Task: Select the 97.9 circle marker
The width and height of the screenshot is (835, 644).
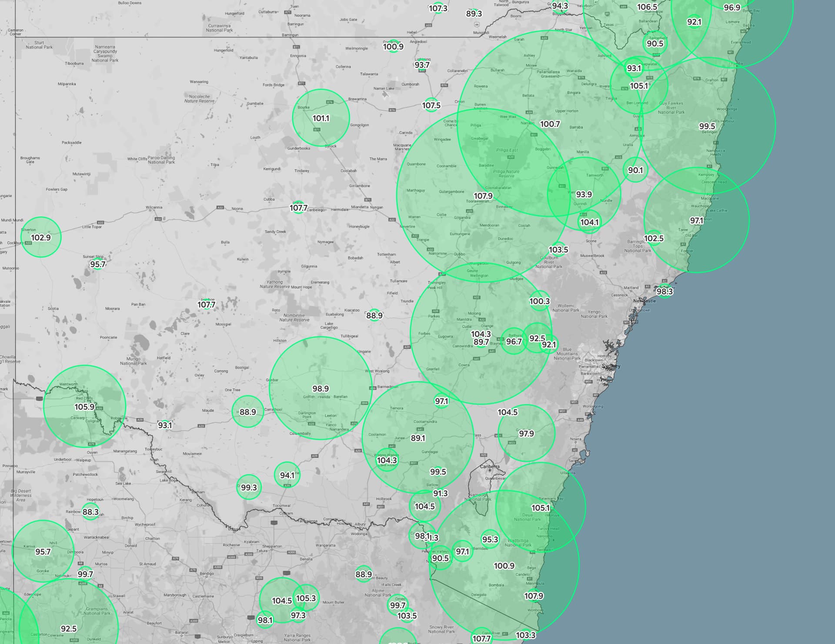Action: (526, 434)
